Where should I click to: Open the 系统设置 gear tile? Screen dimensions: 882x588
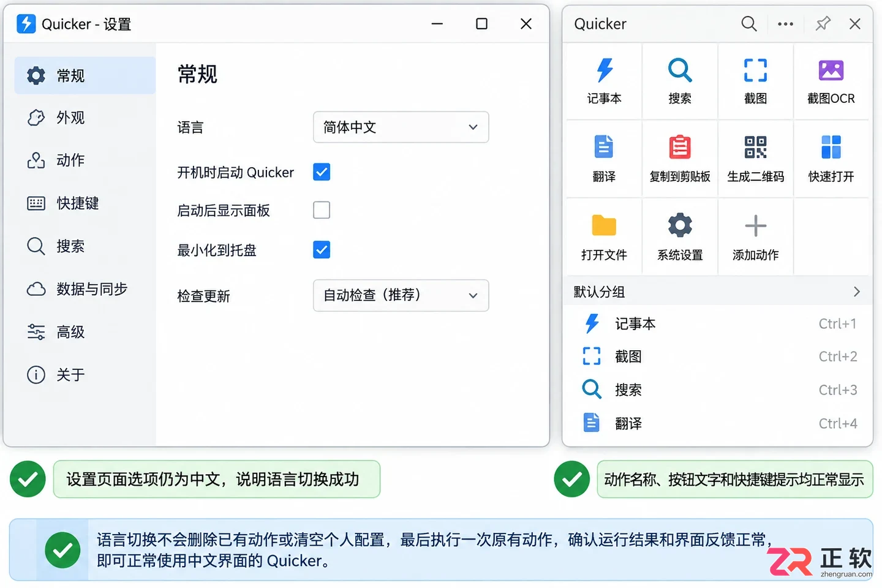click(680, 238)
